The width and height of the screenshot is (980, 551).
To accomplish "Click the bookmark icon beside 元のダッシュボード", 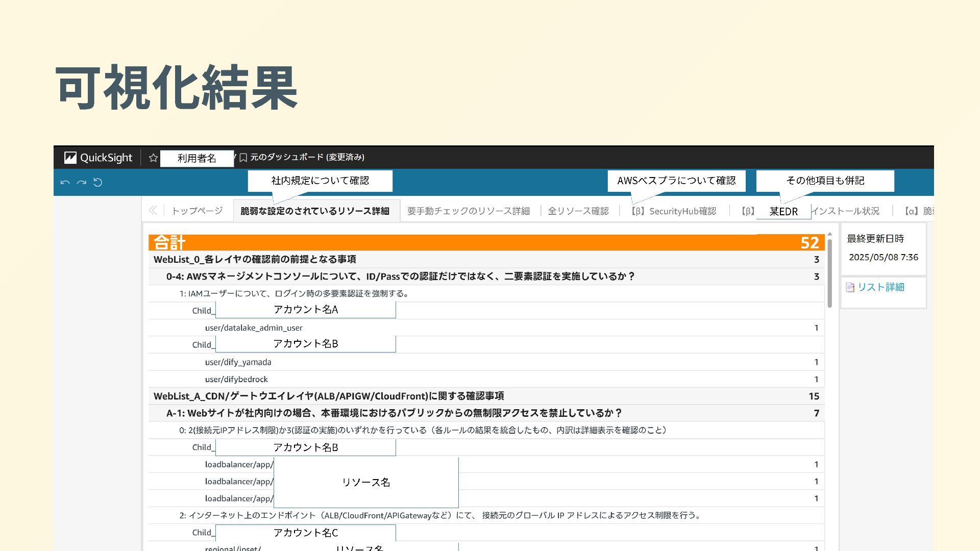I will [243, 158].
